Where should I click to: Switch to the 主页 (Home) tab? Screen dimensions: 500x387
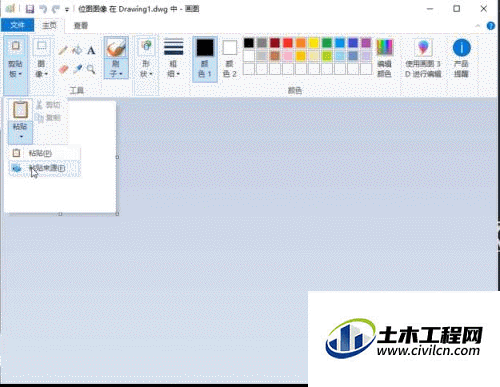49,25
